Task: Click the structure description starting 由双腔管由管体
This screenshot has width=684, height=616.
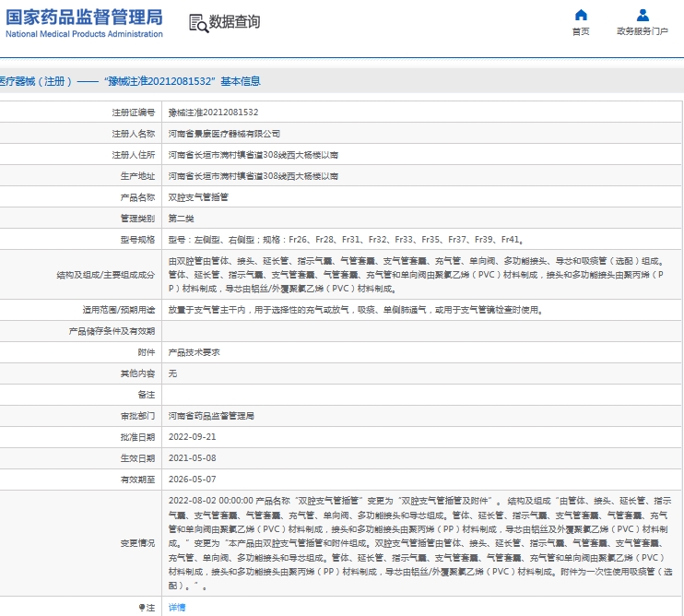Action: pos(417,275)
